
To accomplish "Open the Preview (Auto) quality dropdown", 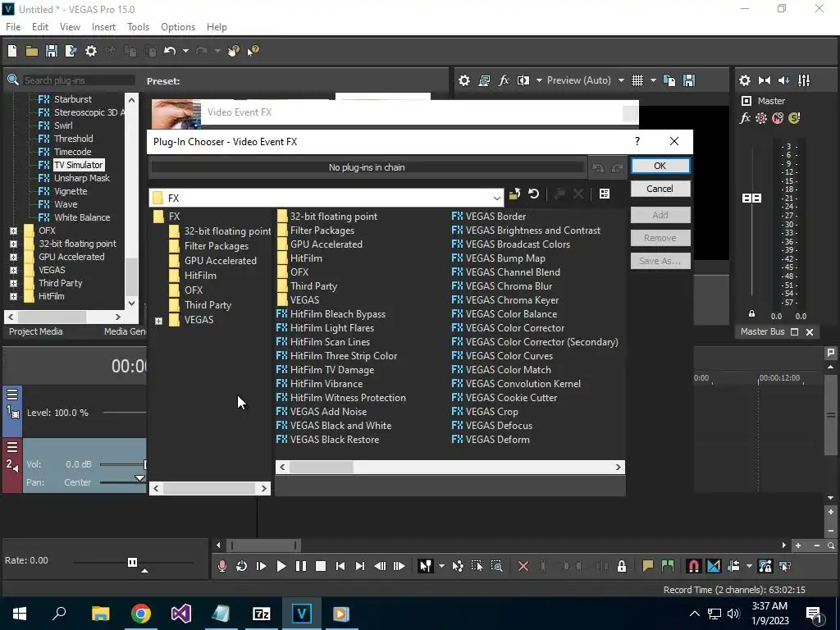I will (x=621, y=80).
